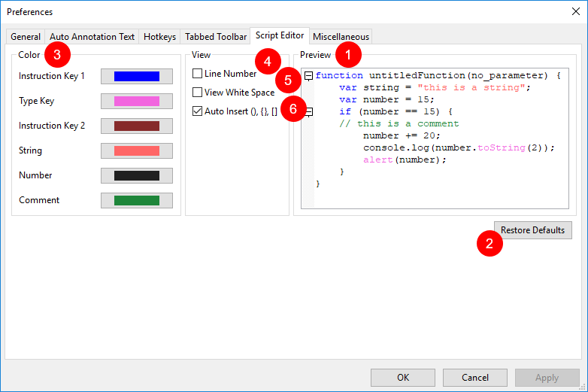Viewport: 588px width, 392px height.
Task: Close the Preferences window
Action: (x=576, y=11)
